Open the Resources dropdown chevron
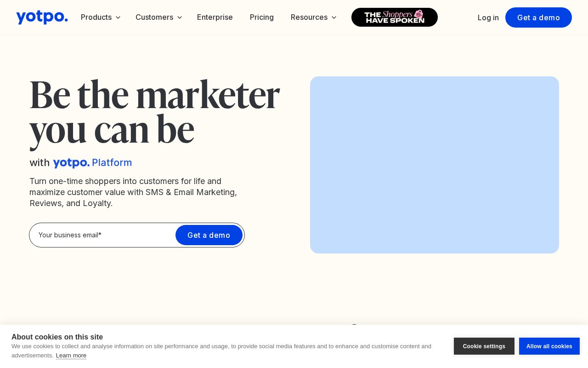 334,17
